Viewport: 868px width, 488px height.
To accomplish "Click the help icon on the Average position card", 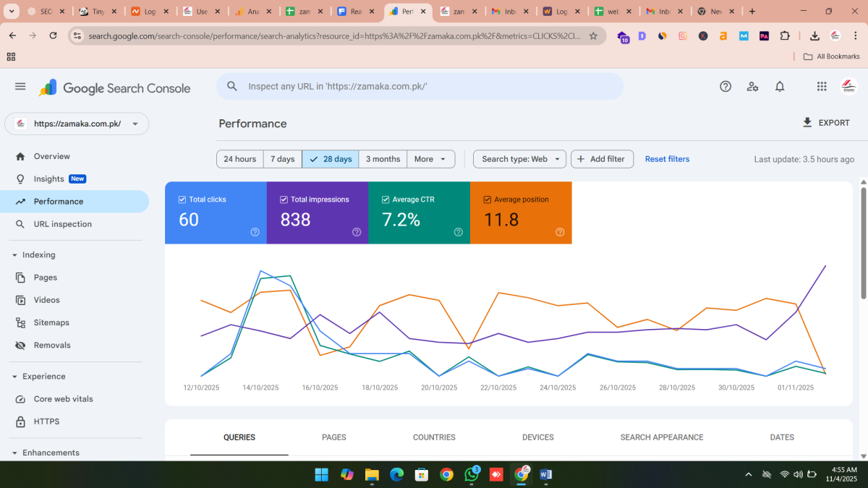I will point(560,232).
